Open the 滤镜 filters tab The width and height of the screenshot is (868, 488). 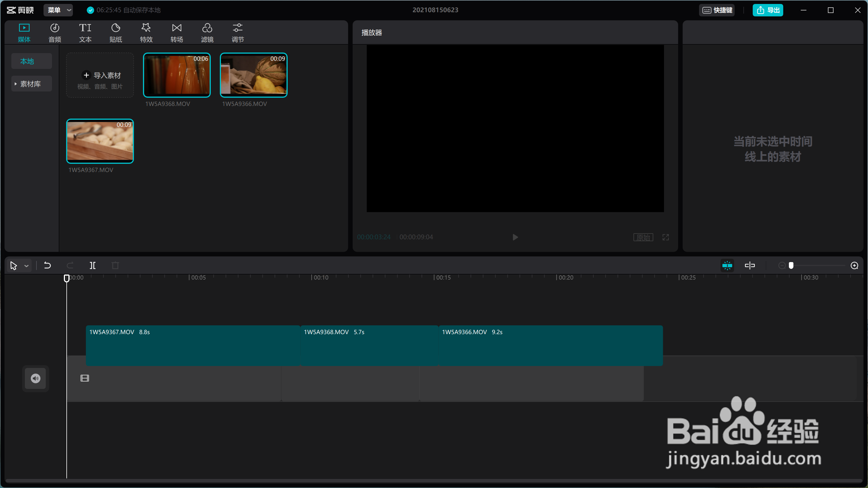pyautogui.click(x=207, y=33)
